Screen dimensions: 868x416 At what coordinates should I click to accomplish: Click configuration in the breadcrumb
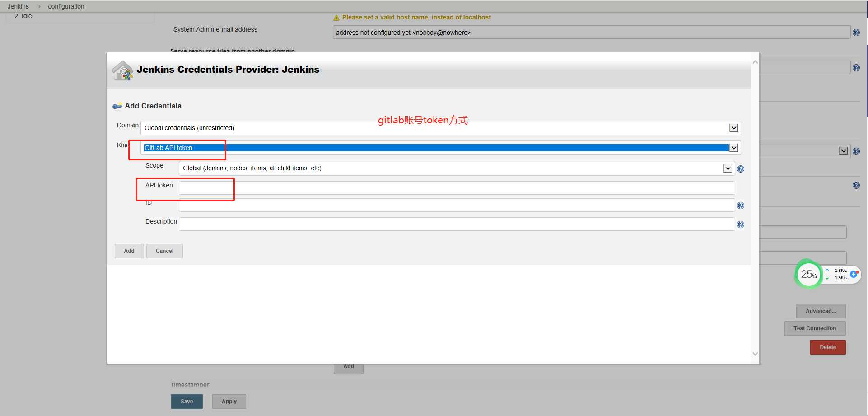[x=66, y=6]
